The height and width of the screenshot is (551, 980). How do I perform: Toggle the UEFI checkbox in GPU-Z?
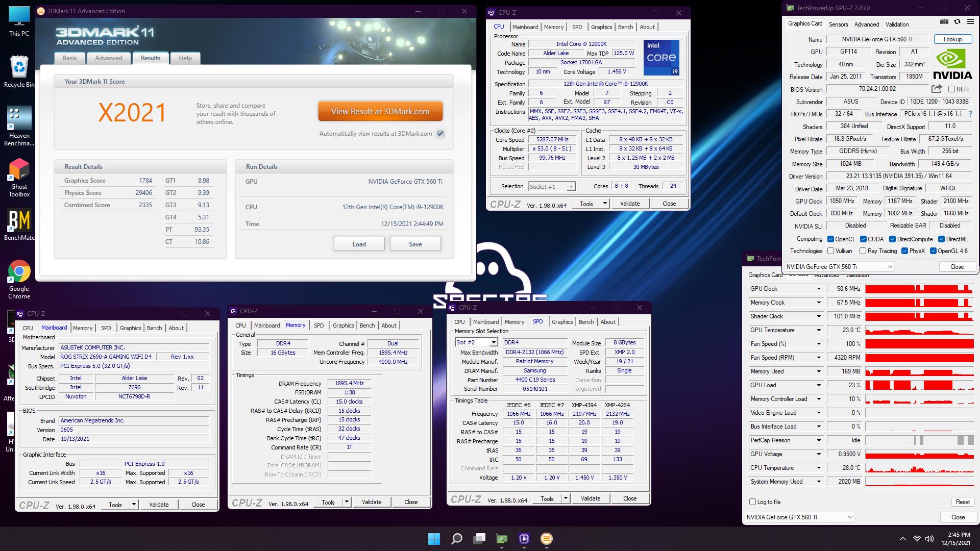951,89
